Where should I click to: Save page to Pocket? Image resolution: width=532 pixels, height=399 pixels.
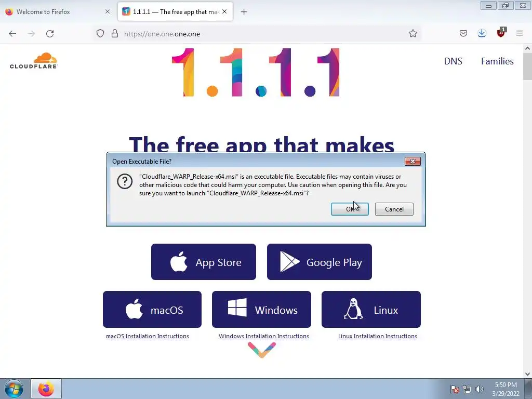463,34
